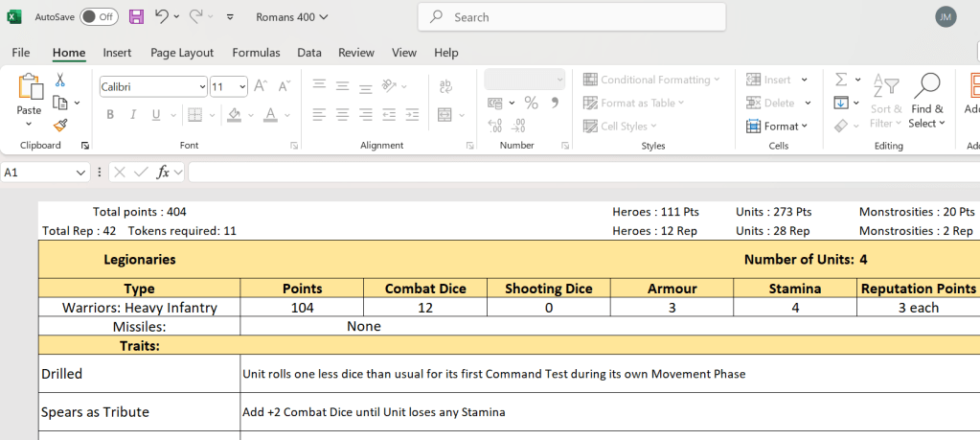This screenshot has height=440, width=980.
Task: Click in the Search box
Action: pyautogui.click(x=571, y=17)
